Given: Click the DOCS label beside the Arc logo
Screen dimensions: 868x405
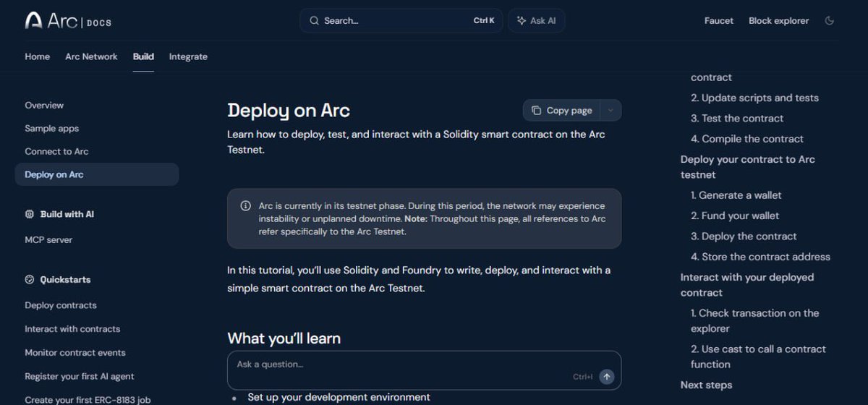Looking at the screenshot, I should [x=99, y=23].
